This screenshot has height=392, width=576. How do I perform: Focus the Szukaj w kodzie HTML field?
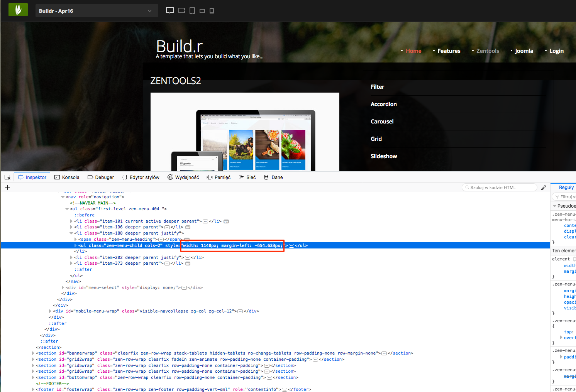coord(500,188)
